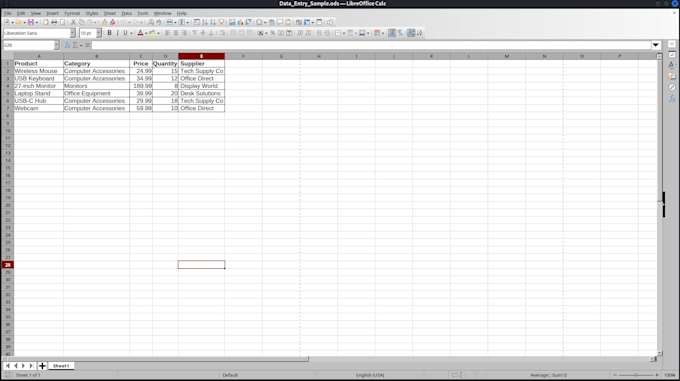
Task: Open the File menu
Action: pyautogui.click(x=8, y=13)
